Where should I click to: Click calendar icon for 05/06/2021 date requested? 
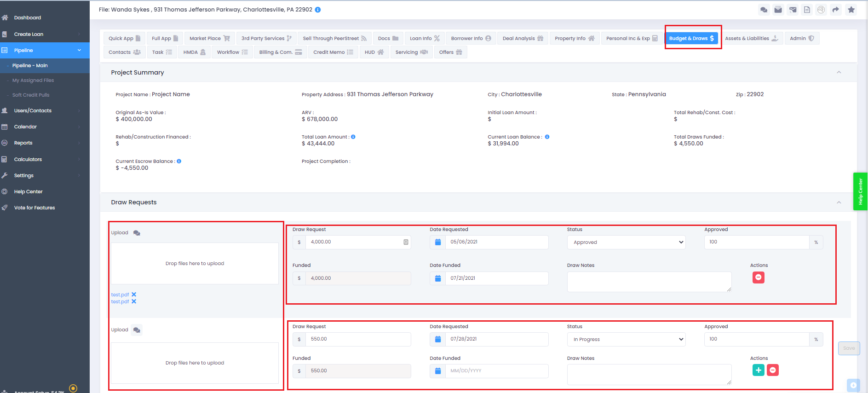pos(438,242)
